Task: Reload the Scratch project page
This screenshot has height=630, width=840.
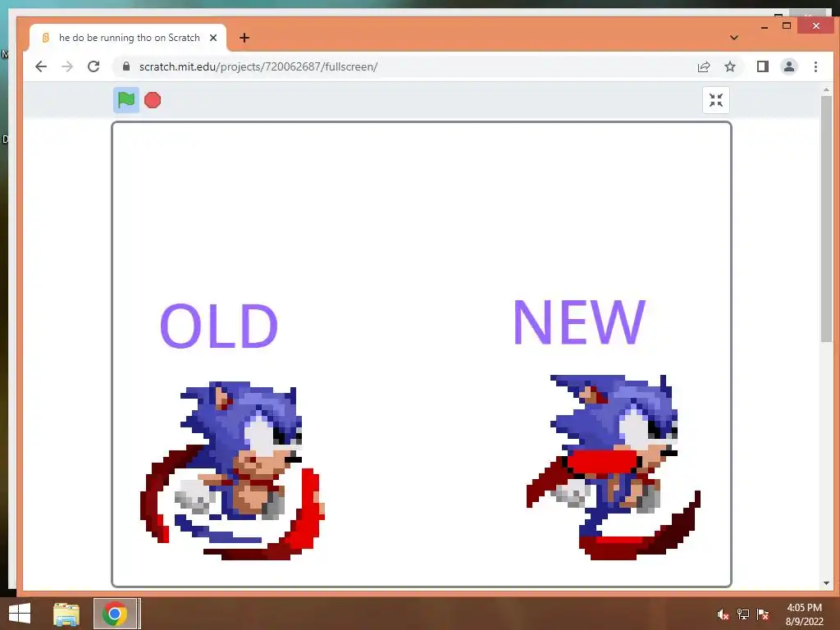Action: (94, 66)
